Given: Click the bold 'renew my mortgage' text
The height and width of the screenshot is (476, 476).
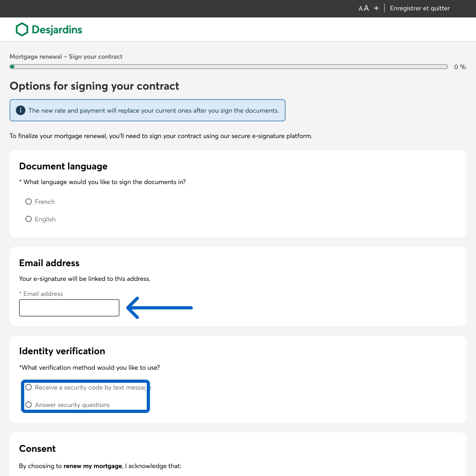Looking at the screenshot, I should (x=93, y=466).
